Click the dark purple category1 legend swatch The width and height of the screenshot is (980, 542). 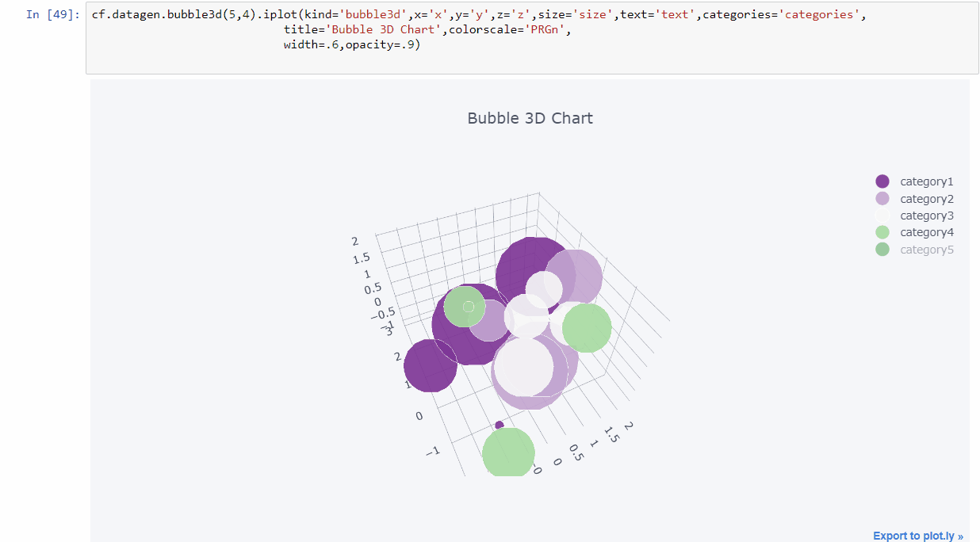click(x=882, y=181)
